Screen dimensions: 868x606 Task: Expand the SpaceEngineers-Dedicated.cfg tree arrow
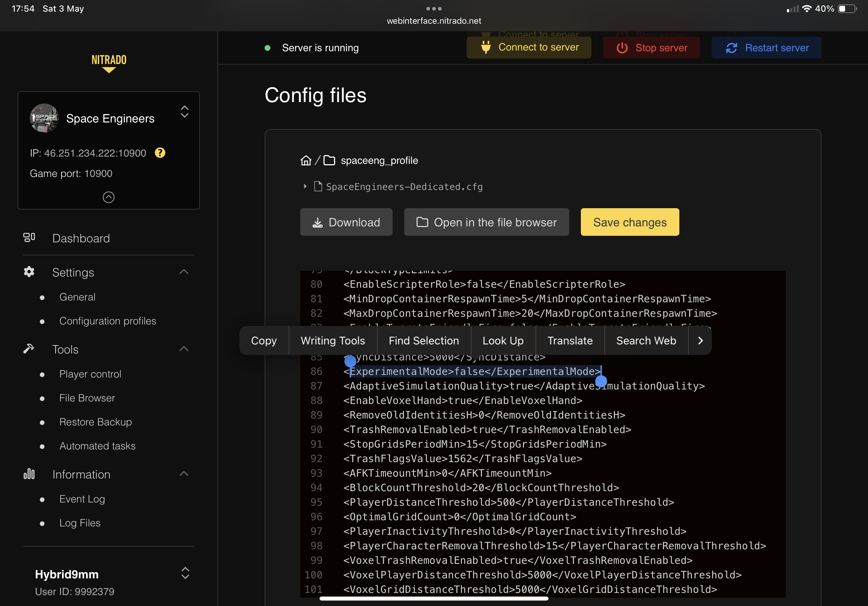(305, 186)
